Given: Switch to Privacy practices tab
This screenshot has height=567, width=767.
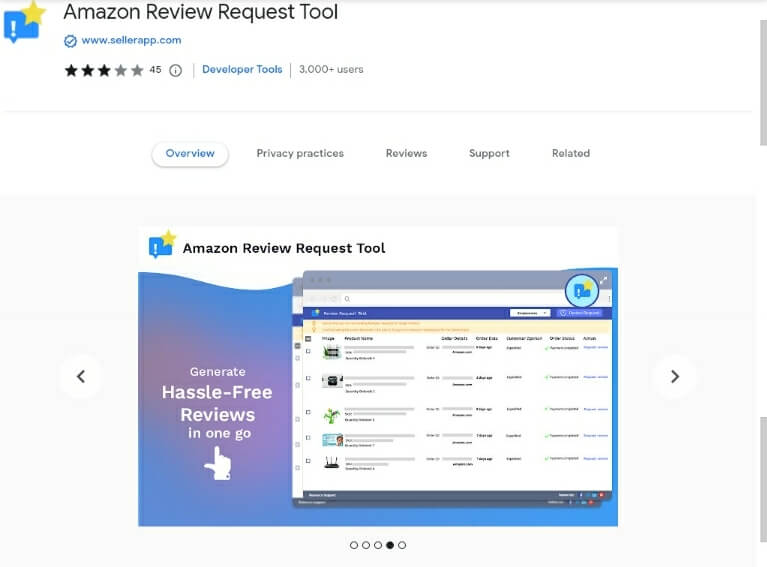Looking at the screenshot, I should 300,154.
